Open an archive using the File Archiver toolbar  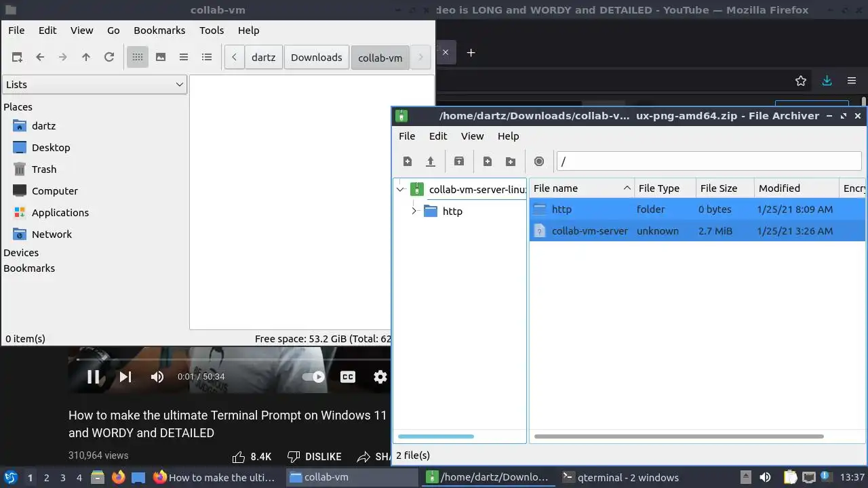click(431, 161)
